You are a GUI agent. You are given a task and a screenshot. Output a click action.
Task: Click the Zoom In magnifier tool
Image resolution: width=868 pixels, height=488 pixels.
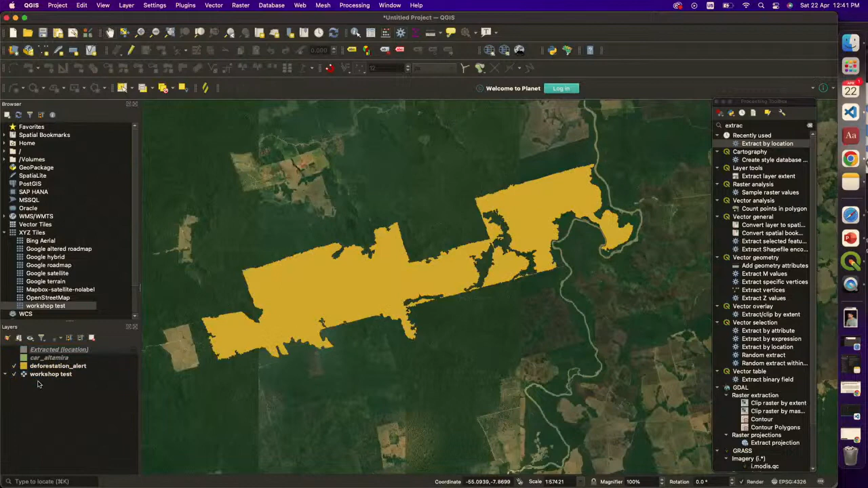140,33
